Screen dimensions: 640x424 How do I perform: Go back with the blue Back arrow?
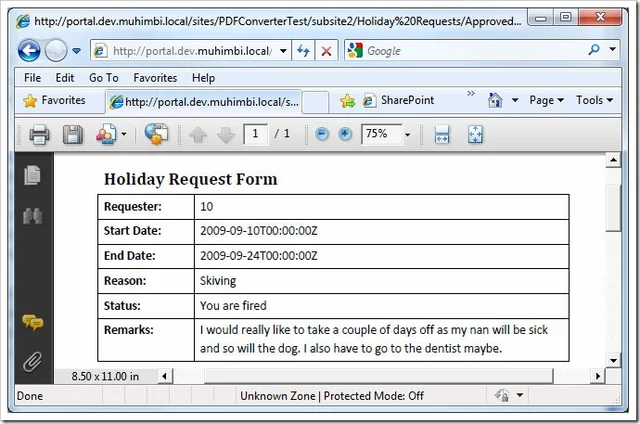[x=29, y=51]
